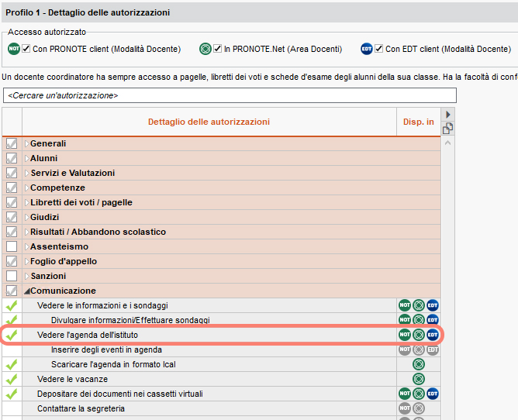The width and height of the screenshot is (518, 420).
Task: Enable Inserire degli eventi in agenda authorization
Action: pyautogui.click(x=12, y=349)
